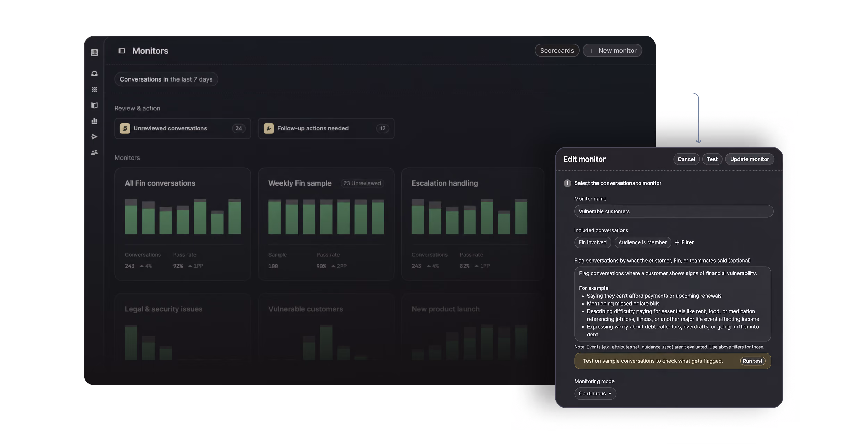Toggle the sidebar panel icon beside Monitors
The height and width of the screenshot is (444, 868).
tap(122, 51)
